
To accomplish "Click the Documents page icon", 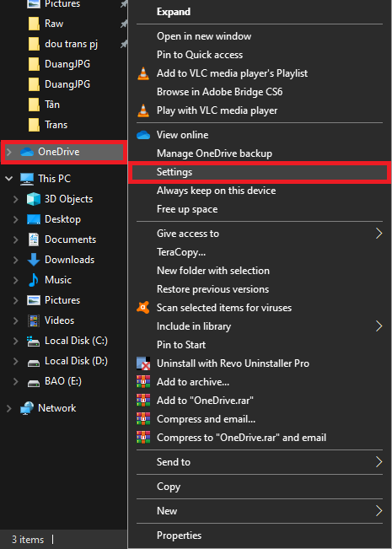I will pyautogui.click(x=34, y=240).
